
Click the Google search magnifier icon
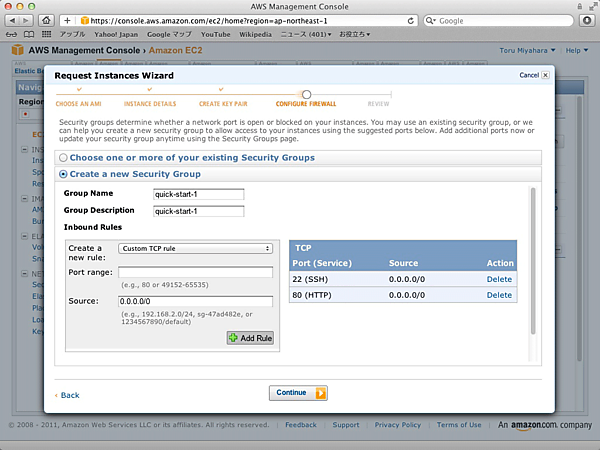pyautogui.click(x=430, y=21)
